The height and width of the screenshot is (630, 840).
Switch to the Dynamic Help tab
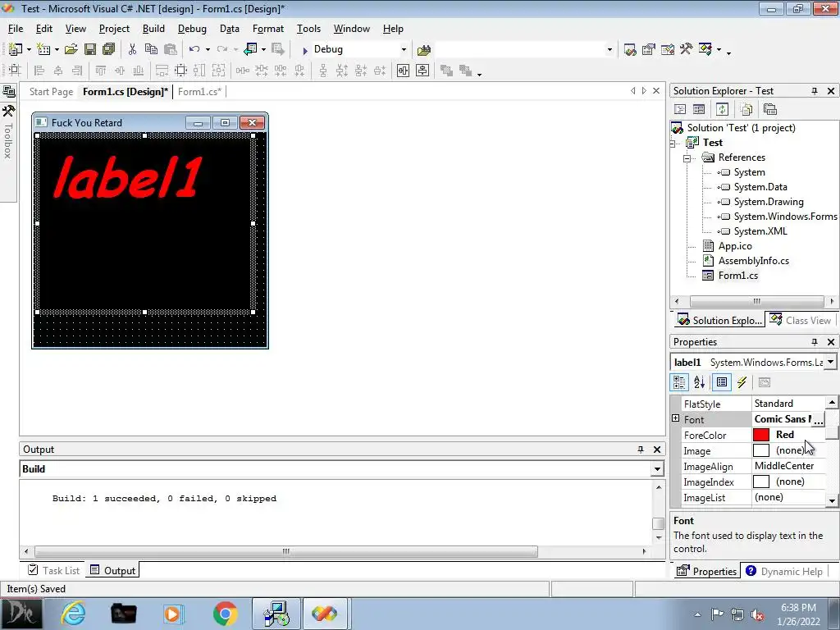tap(784, 572)
